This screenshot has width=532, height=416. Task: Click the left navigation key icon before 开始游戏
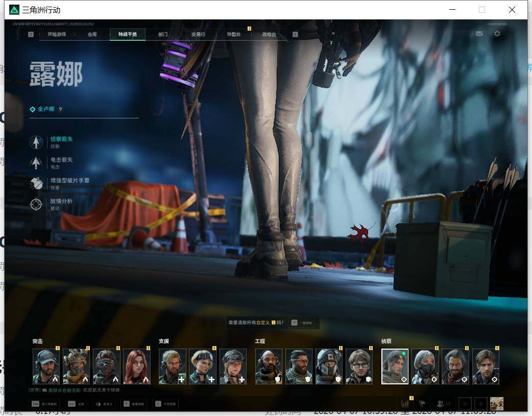click(31, 34)
